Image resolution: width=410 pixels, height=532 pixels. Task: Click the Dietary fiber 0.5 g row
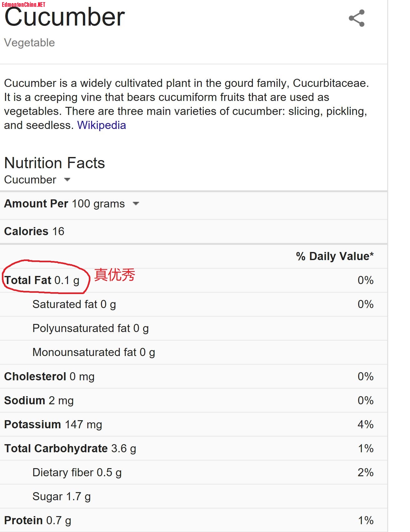pos(194,473)
